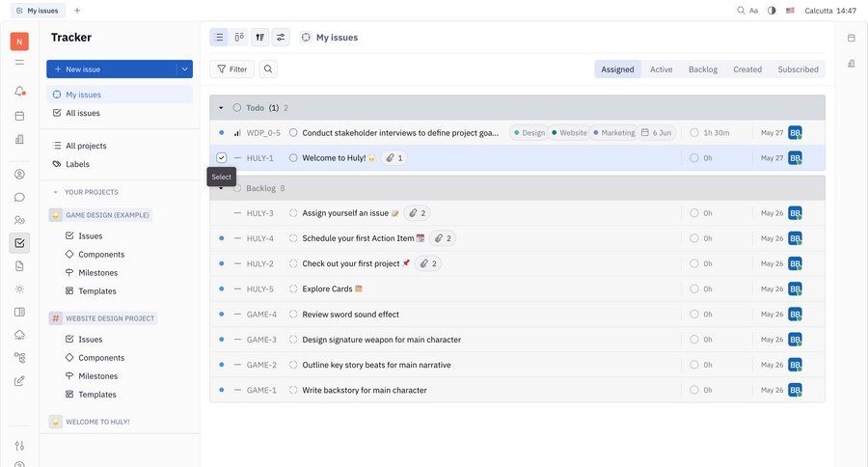
Task: Collapse GAME DESIGN (EXAMPLE) project
Action: point(100,215)
